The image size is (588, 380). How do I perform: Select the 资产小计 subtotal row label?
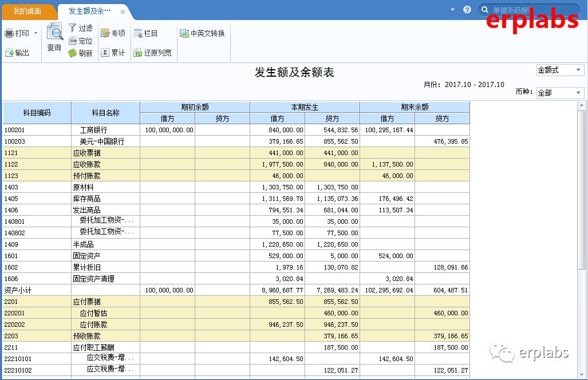pos(37,290)
